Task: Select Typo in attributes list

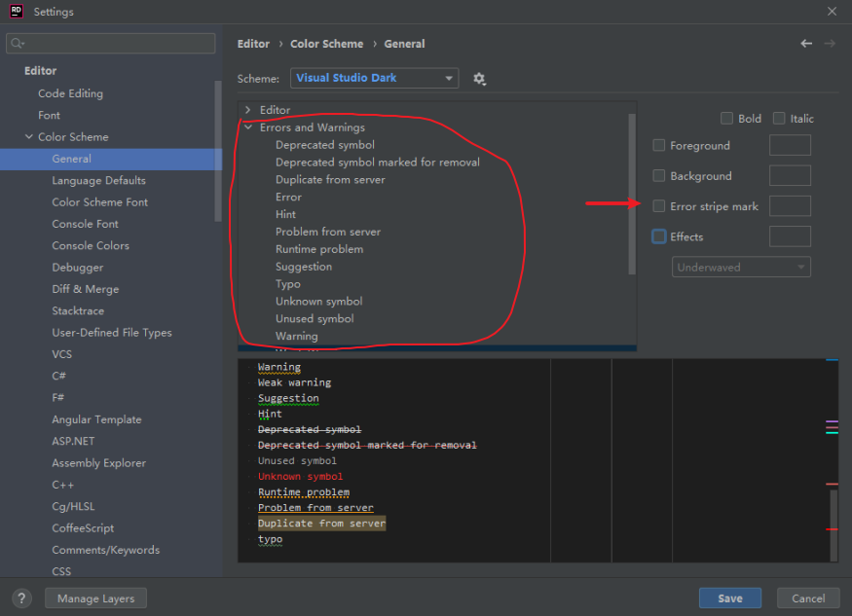Action: pyautogui.click(x=288, y=283)
